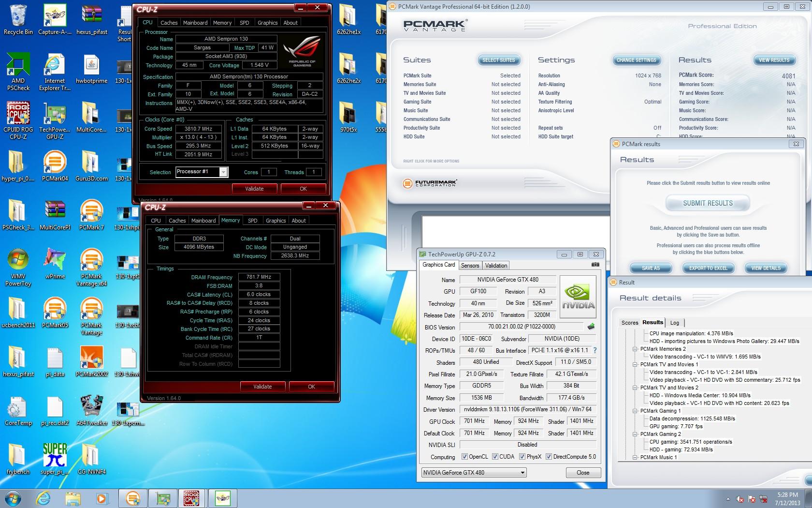Viewport: 812px width, 508px height.
Task: Open Windows Media Player taskbar icon
Action: pos(101,498)
